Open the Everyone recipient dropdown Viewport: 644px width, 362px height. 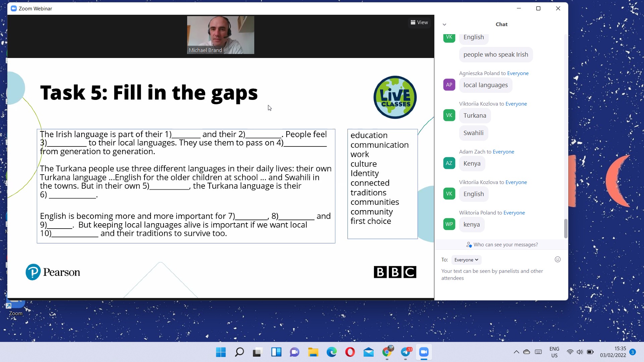click(x=466, y=260)
